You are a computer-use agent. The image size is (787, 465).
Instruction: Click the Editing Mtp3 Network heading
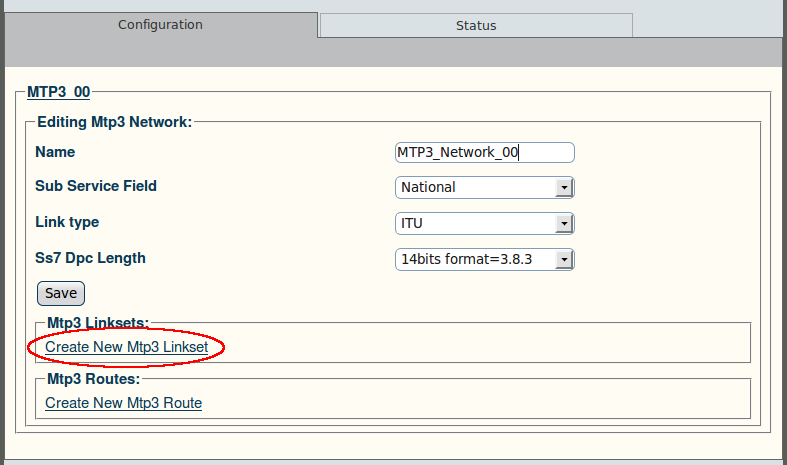[114, 122]
